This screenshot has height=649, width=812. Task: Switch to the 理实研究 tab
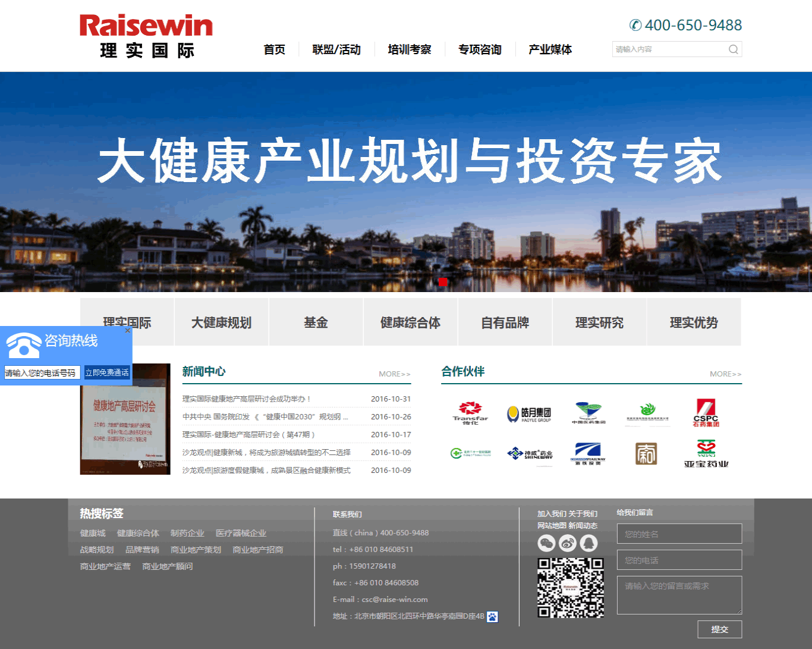click(599, 322)
